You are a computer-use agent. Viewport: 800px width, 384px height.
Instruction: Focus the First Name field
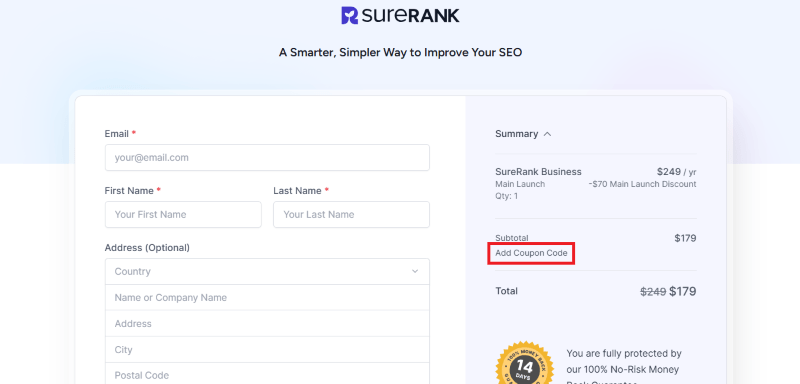point(183,215)
